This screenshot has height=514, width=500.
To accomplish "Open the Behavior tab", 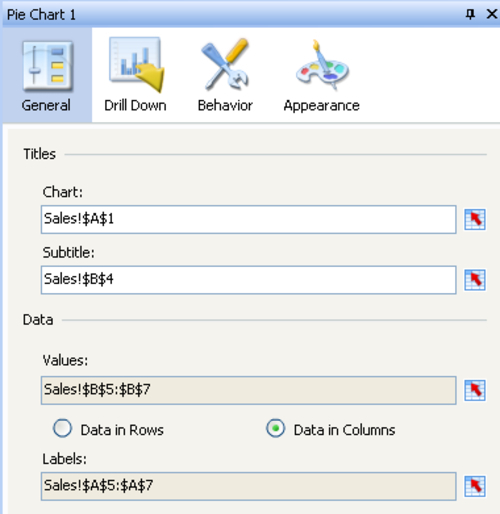I will click(225, 75).
